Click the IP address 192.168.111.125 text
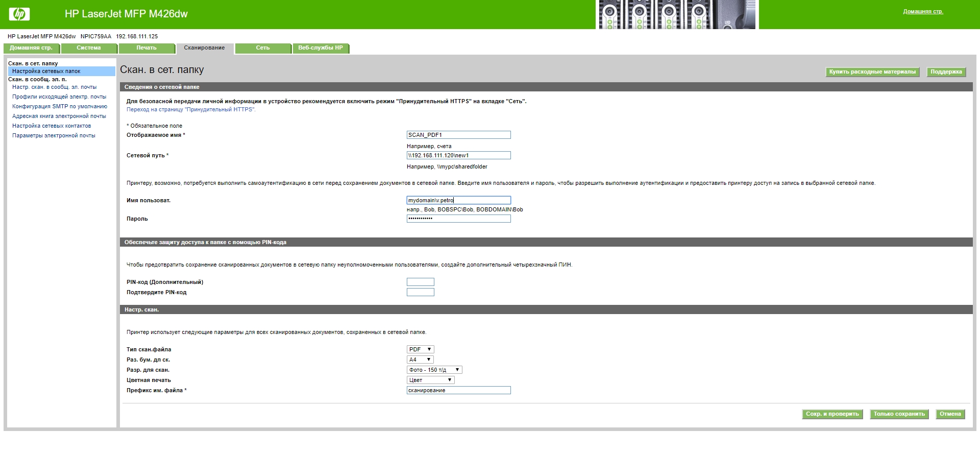 137,37
